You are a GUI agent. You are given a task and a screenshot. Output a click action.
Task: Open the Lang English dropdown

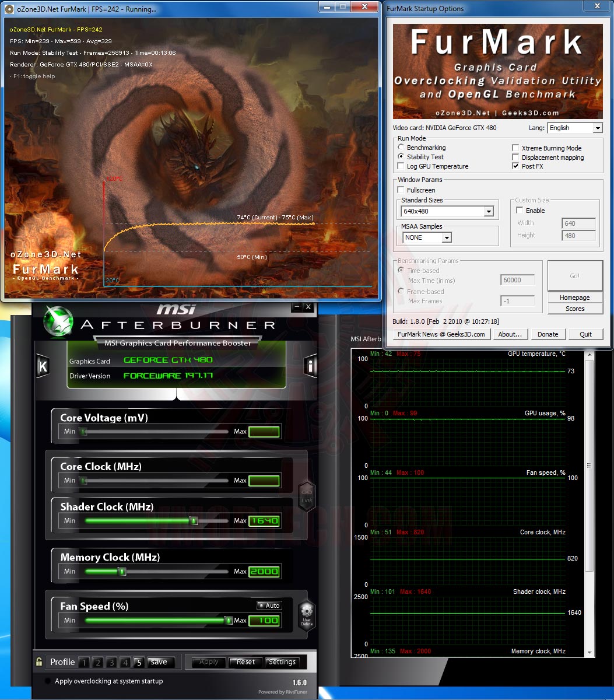598,128
